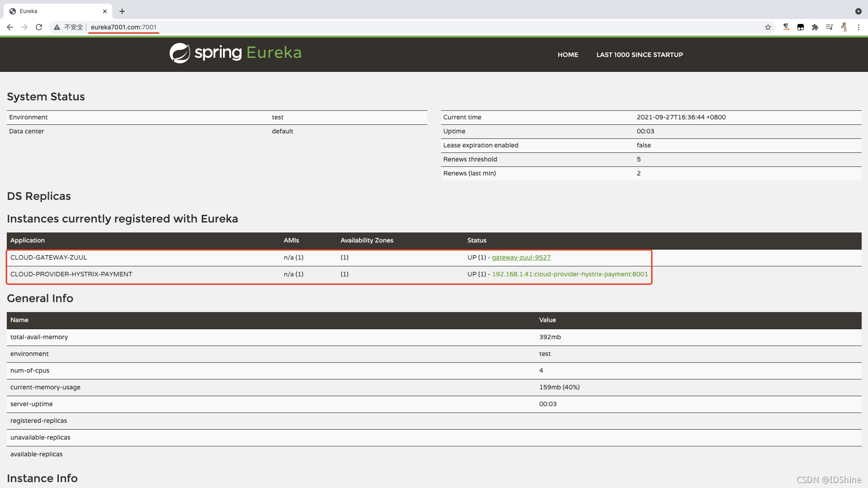Reload the Eureka page

tap(39, 27)
